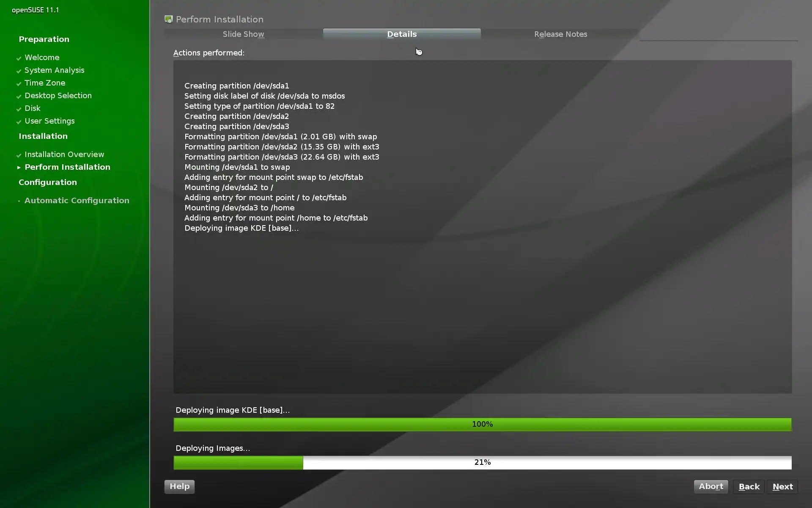812x508 pixels.
Task: Switch to the Slide Show tab
Action: (243, 34)
